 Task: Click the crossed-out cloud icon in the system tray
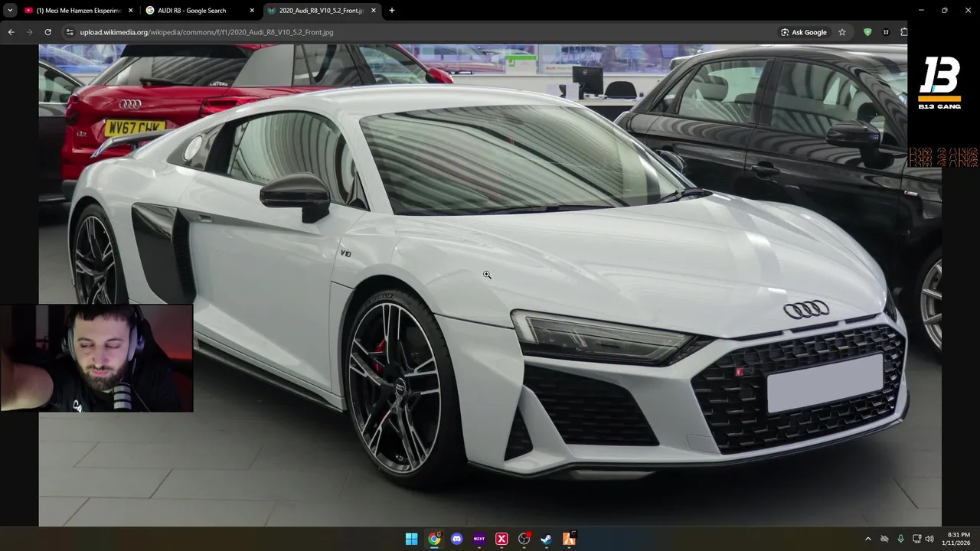click(x=884, y=539)
